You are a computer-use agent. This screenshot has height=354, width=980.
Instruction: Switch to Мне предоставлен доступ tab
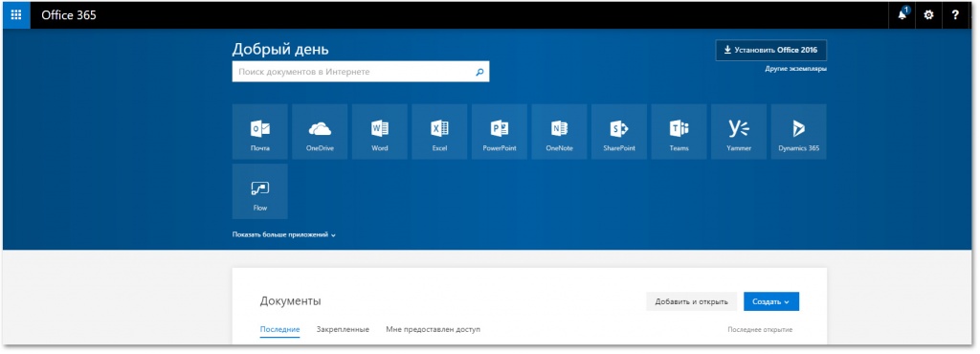(434, 330)
